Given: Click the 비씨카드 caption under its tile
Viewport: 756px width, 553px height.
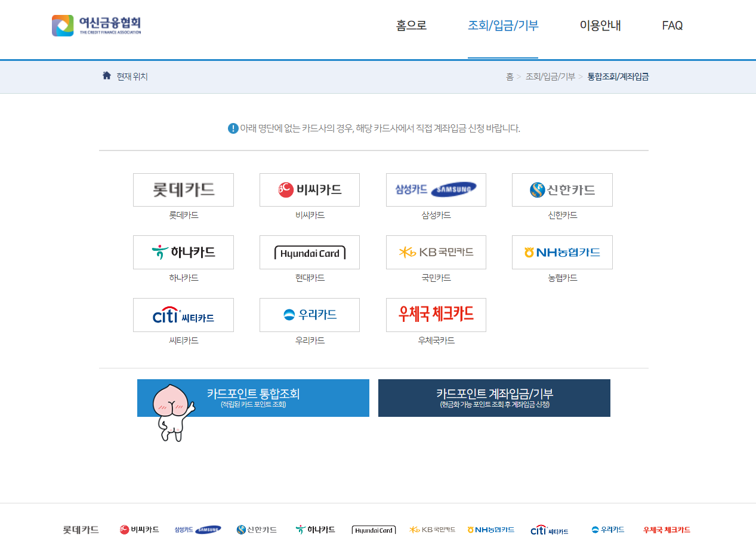Looking at the screenshot, I should click(x=310, y=215).
